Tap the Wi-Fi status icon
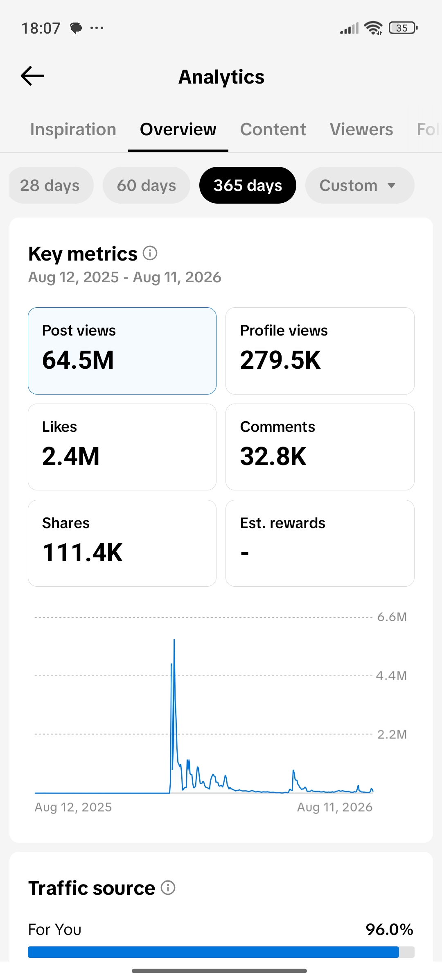Image resolution: width=442 pixels, height=980 pixels. (373, 28)
